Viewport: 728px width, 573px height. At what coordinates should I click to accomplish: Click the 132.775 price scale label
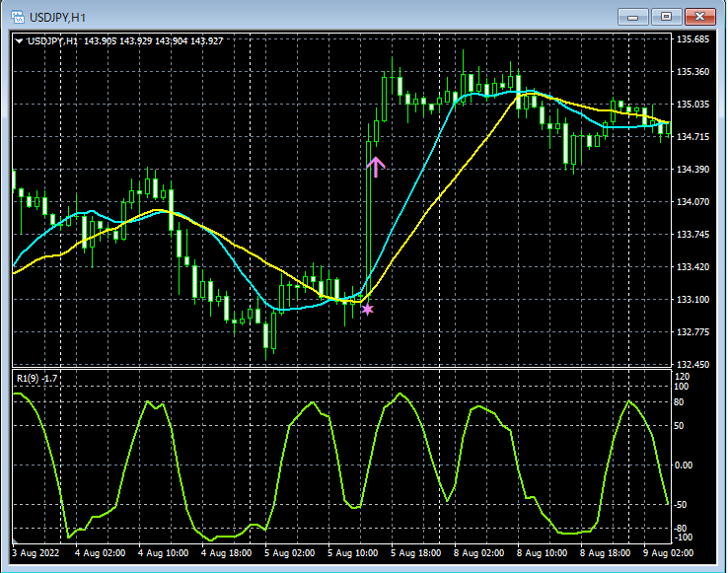[692, 331]
